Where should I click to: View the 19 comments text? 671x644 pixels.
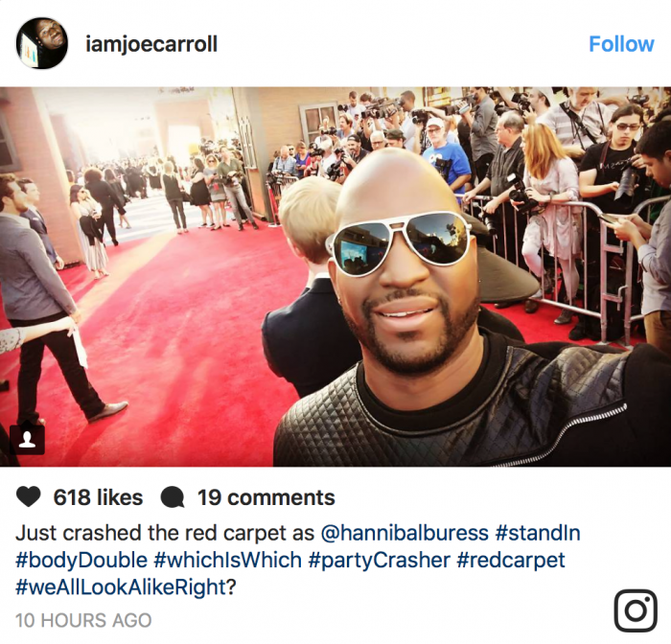point(266,497)
